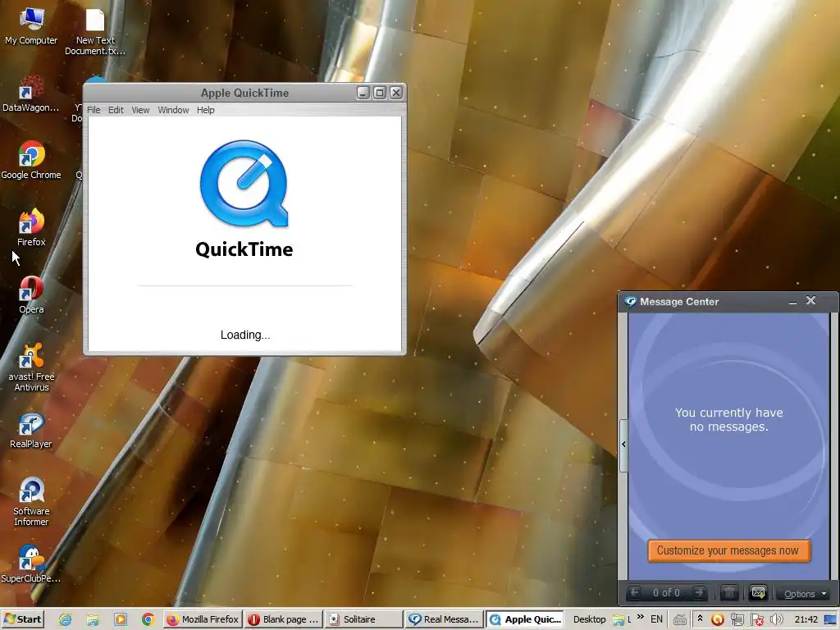Close the Apple QuickTime window

(x=396, y=93)
